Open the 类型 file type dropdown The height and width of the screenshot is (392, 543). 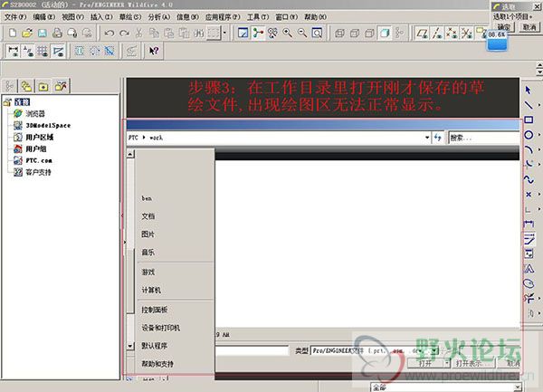click(x=434, y=350)
